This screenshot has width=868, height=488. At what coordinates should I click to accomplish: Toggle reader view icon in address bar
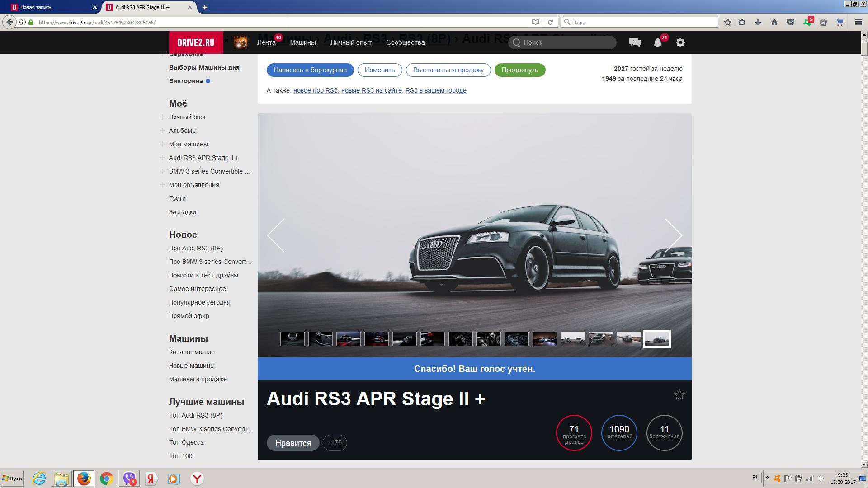pyautogui.click(x=536, y=22)
